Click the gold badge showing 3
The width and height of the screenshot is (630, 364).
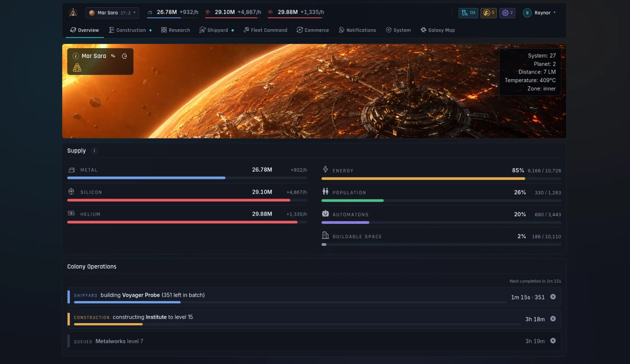pyautogui.click(x=489, y=13)
